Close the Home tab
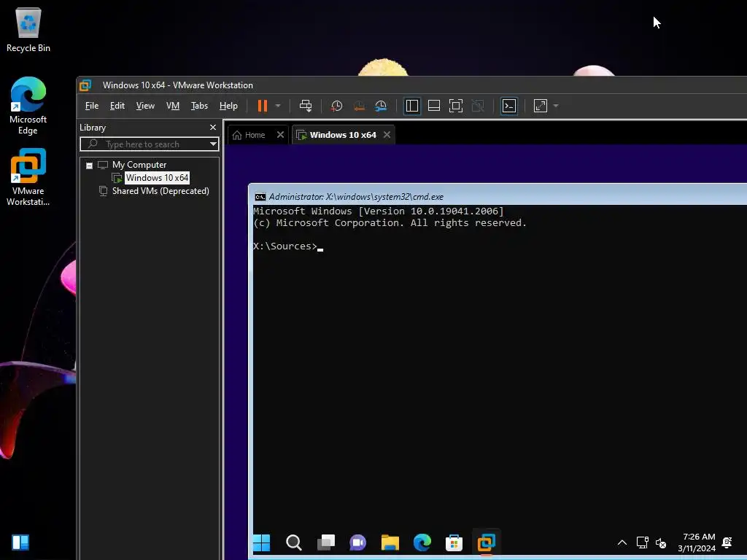The height and width of the screenshot is (560, 747). pos(281,135)
